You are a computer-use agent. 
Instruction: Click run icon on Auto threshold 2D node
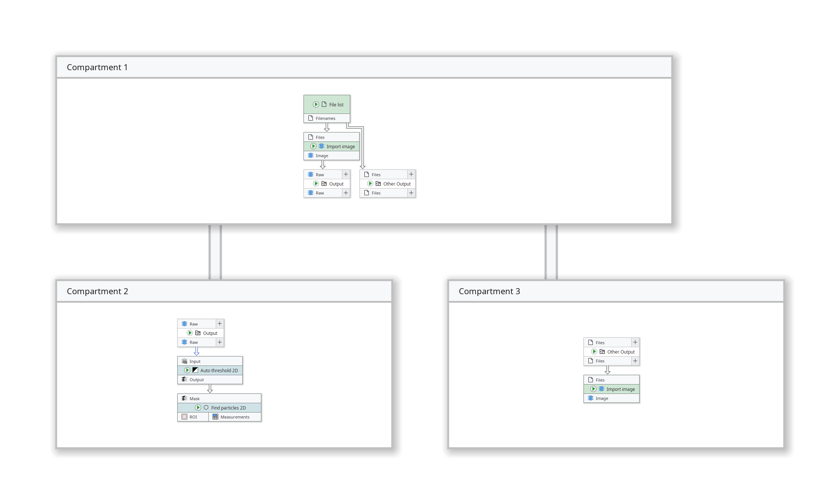pyautogui.click(x=187, y=370)
